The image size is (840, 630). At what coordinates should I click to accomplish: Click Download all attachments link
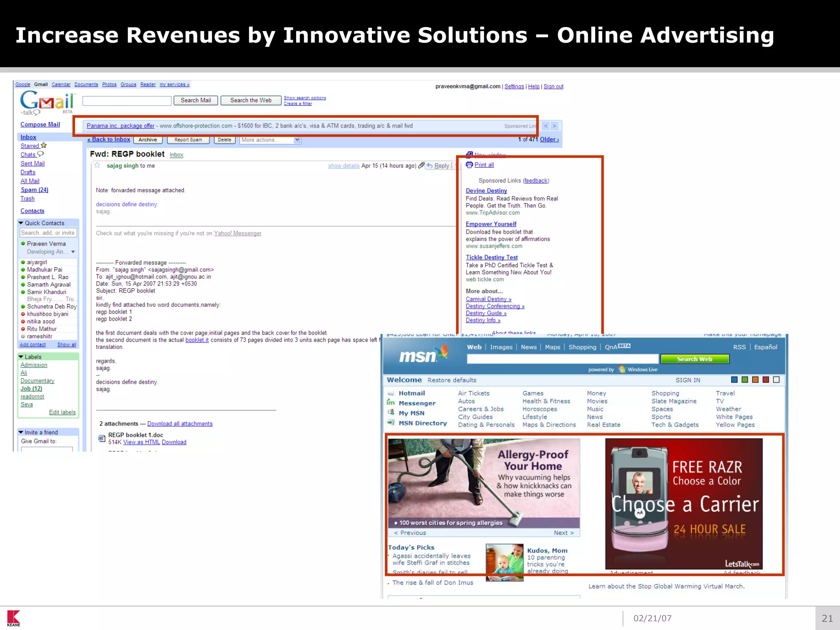point(180,424)
